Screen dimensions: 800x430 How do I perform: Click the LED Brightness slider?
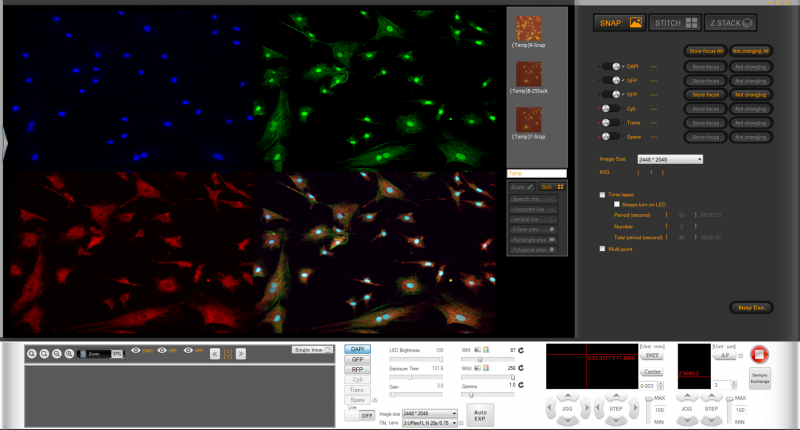pyautogui.click(x=417, y=359)
